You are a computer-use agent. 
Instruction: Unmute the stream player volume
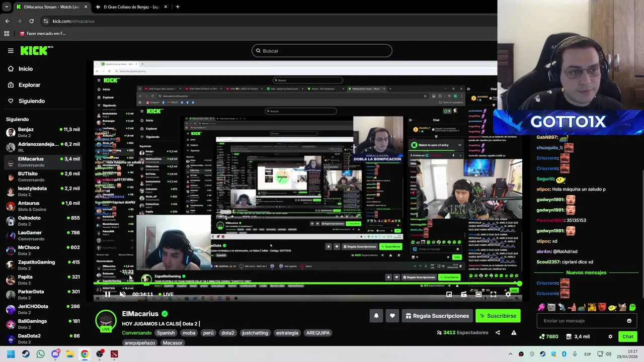(122, 294)
